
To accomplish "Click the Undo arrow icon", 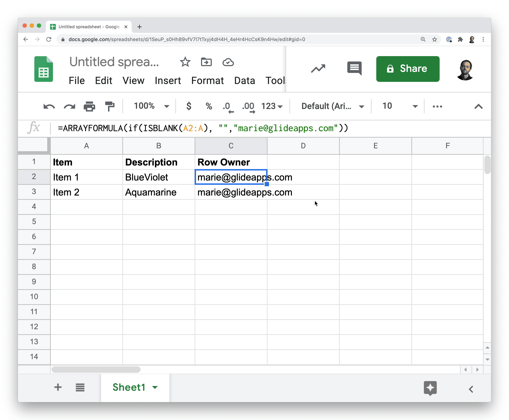I will click(x=49, y=107).
